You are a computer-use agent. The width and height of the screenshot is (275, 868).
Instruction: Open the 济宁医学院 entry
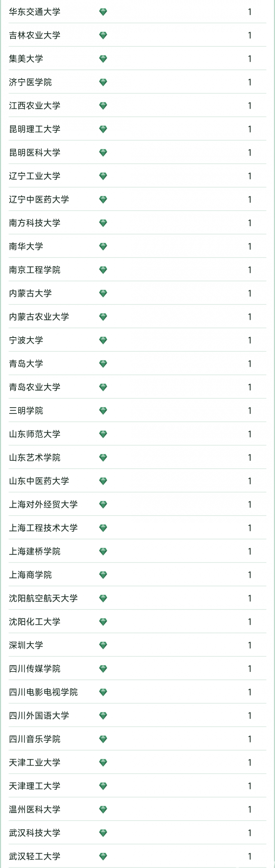[30, 82]
